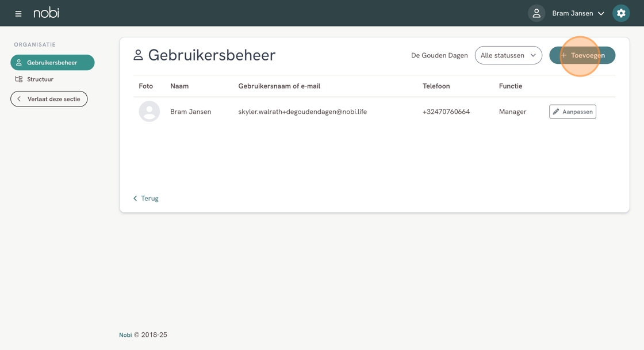Click the chevron in Alle statussen selector
The image size is (644, 350).
(533, 55)
